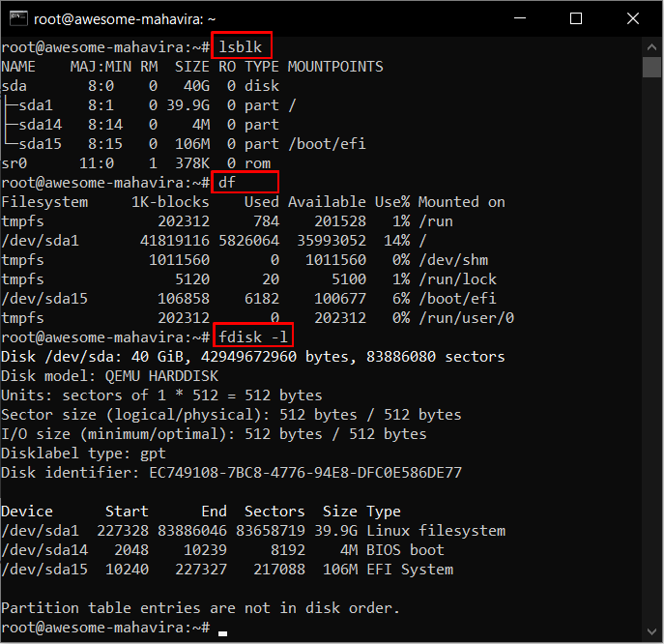Screen dimensions: 664x644
Task: Click the 'Partition table entries are not in disk order.' message
Action: coord(201,608)
